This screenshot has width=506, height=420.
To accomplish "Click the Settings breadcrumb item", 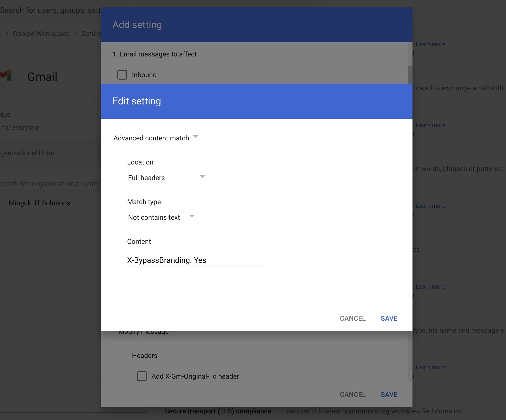I will point(91,34).
